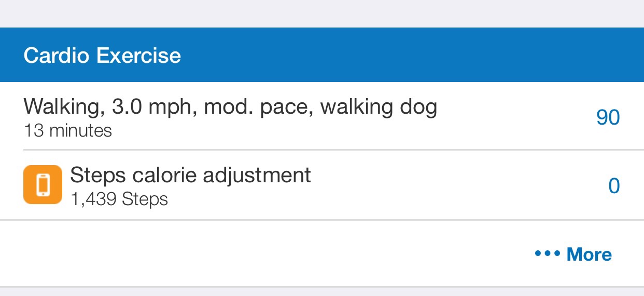Tap the word More in the footer row

click(590, 254)
